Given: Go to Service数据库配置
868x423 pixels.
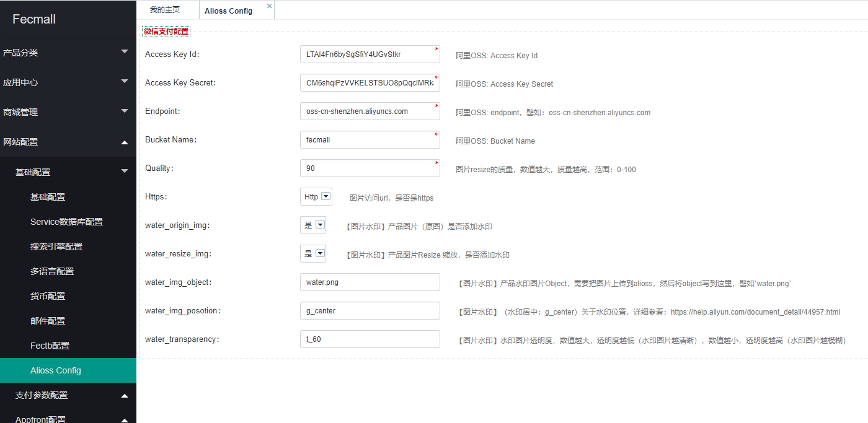Looking at the screenshot, I should (x=68, y=222).
